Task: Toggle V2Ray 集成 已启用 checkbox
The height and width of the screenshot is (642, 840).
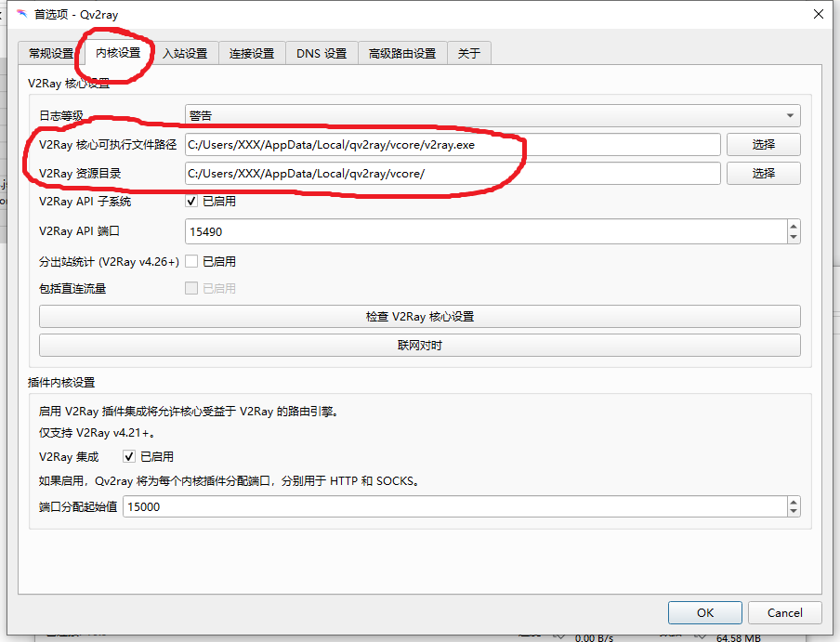Action: point(129,457)
